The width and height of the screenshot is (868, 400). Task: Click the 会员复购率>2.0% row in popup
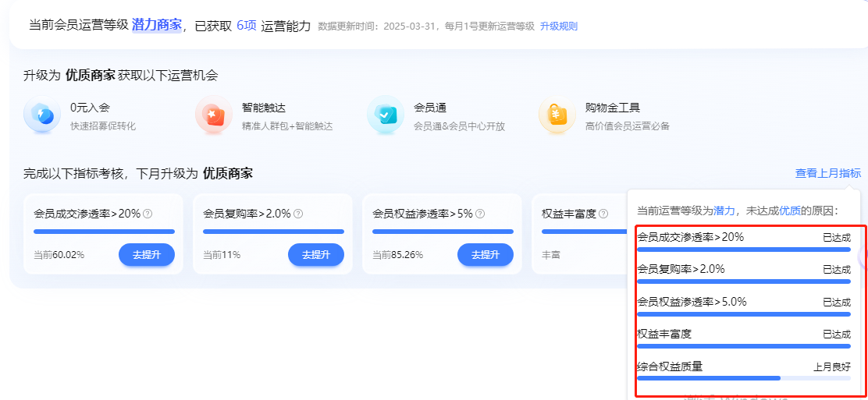[x=744, y=274]
